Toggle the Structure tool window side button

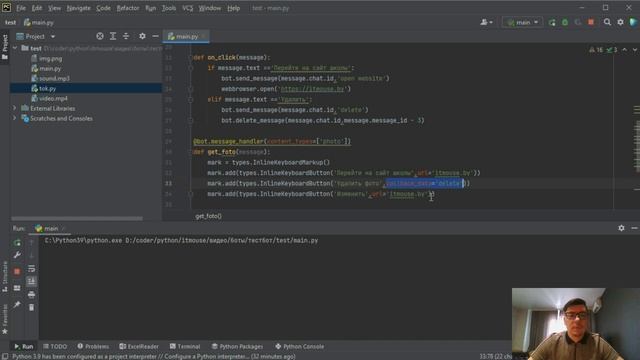point(5,276)
